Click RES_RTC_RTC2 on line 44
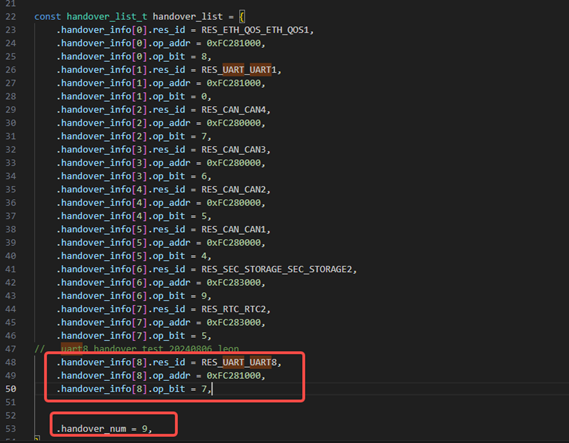Screen dimensions: 569x443 point(233,309)
